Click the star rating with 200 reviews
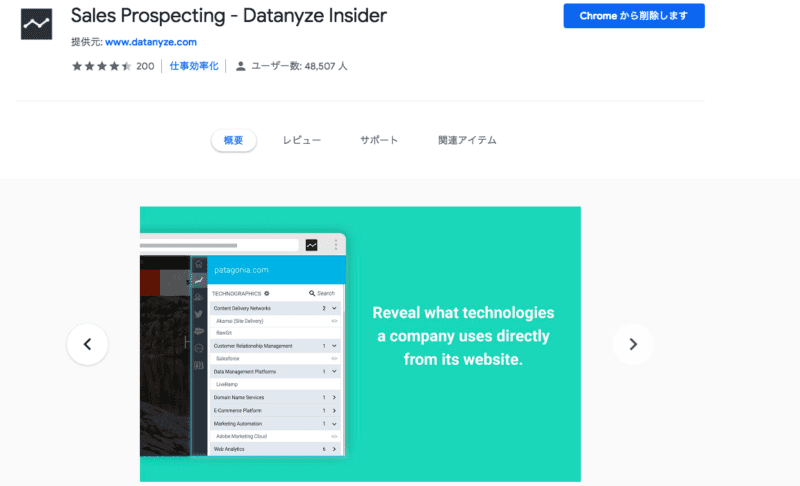800x486 pixels. (102, 66)
